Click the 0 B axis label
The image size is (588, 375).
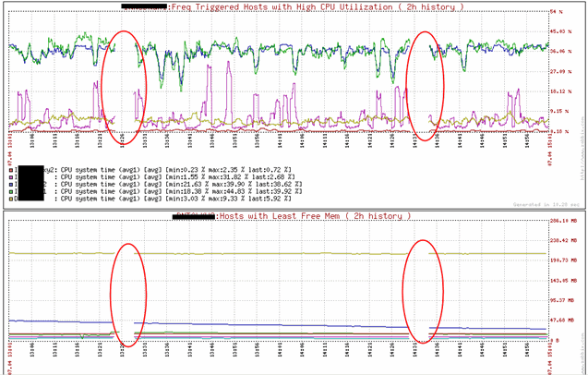556,340
